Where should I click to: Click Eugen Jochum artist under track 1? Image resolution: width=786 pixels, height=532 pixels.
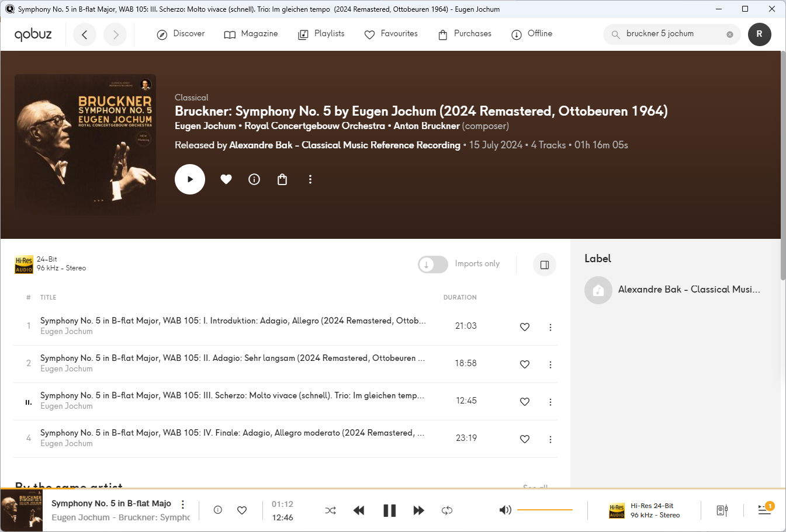point(67,332)
